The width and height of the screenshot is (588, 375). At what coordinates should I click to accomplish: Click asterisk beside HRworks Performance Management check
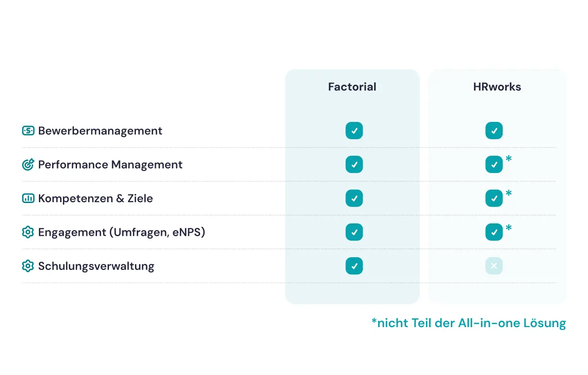[x=509, y=159]
